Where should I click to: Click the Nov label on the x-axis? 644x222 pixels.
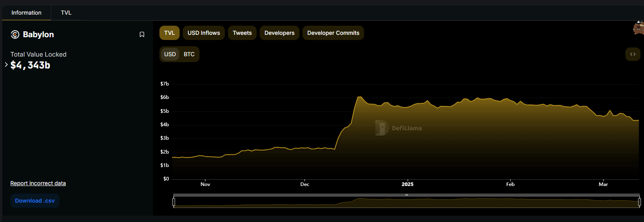point(205,184)
